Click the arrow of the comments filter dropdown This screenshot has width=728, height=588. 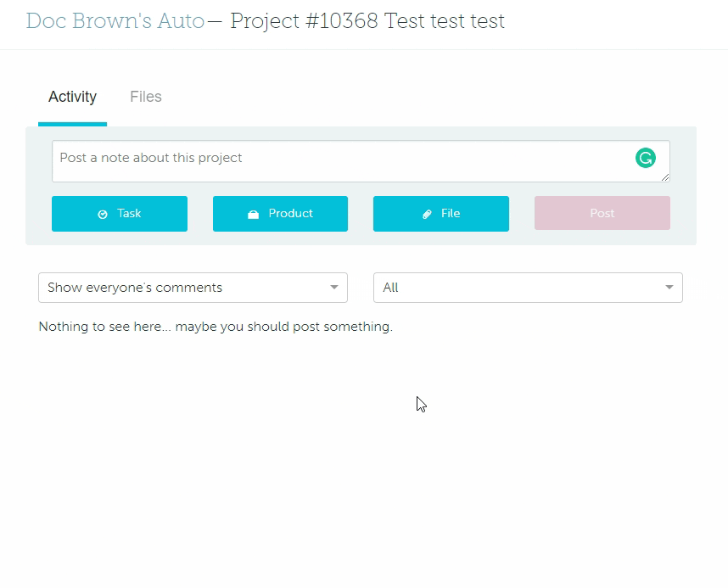[334, 288]
